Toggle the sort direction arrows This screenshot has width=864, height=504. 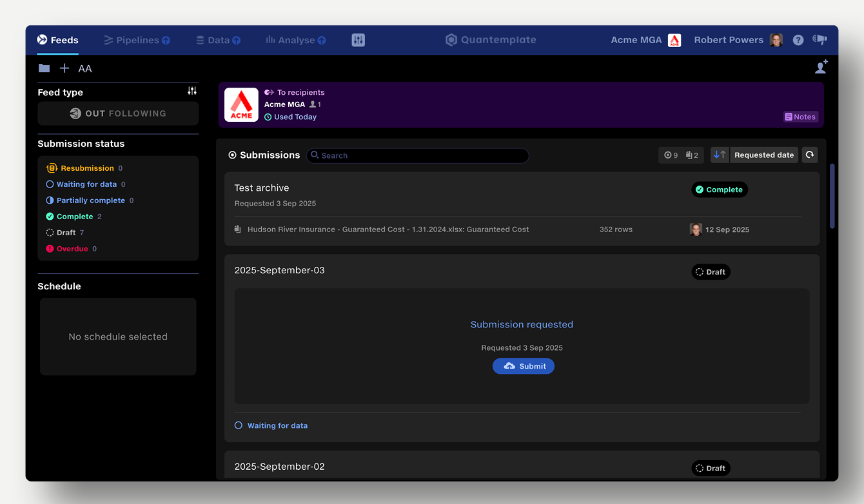click(720, 155)
